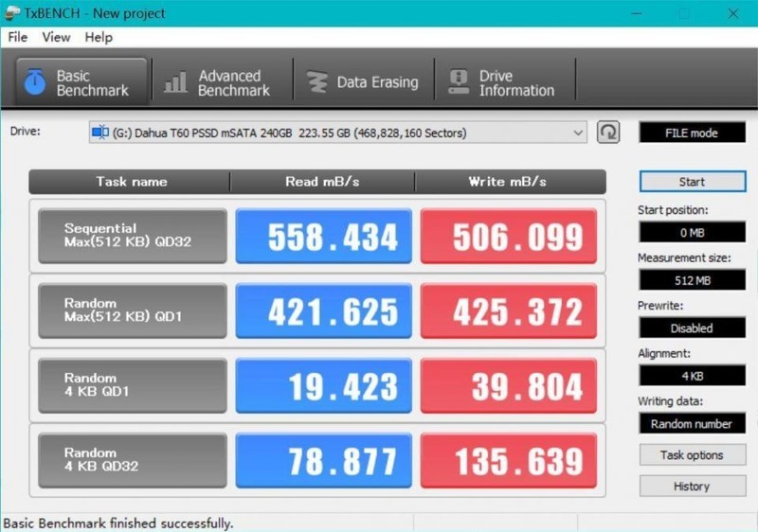Change the Alignment 4 KB setting
758x532 pixels.
(x=693, y=376)
